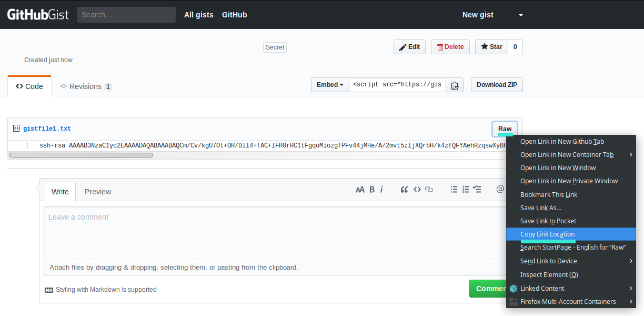Star this gist
This screenshot has width=644, height=316.
click(491, 46)
